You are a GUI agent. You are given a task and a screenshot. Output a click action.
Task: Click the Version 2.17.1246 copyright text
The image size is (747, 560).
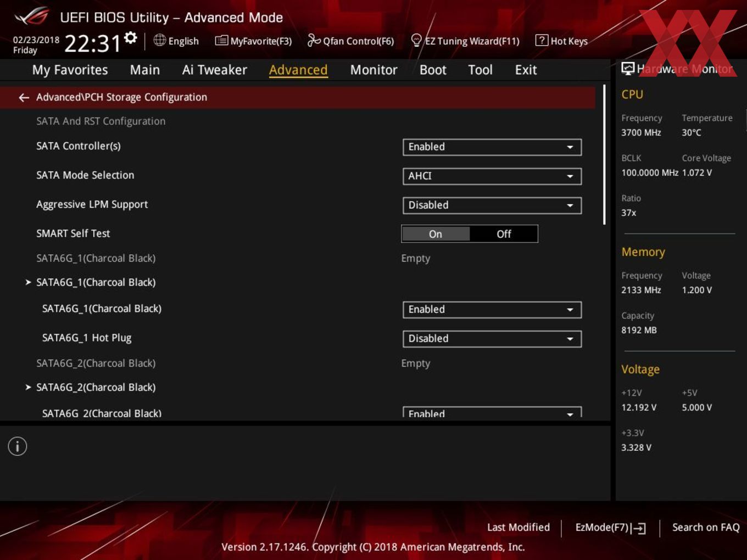click(373, 547)
